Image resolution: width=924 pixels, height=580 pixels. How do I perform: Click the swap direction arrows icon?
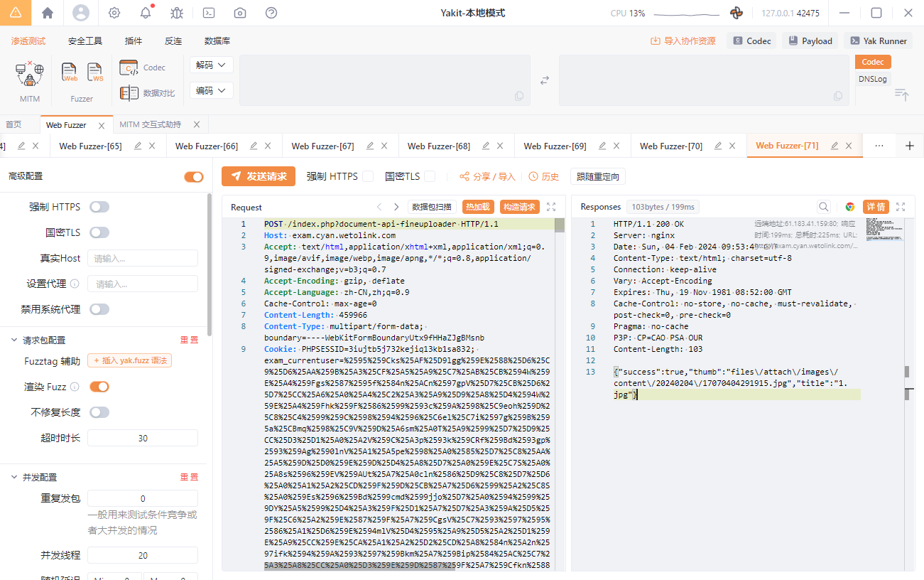coord(545,80)
